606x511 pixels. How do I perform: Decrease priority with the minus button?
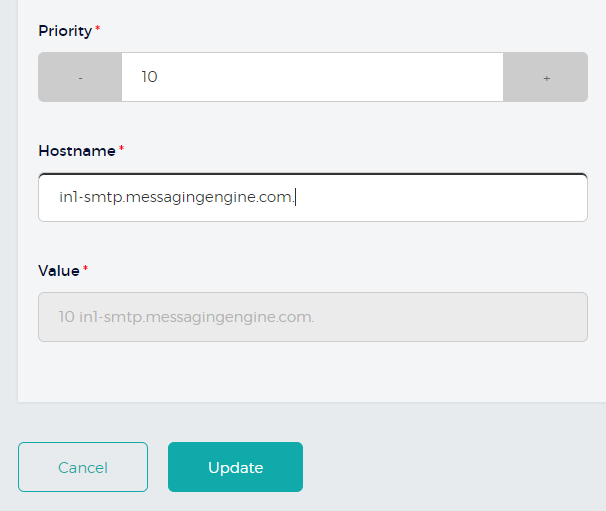point(80,77)
